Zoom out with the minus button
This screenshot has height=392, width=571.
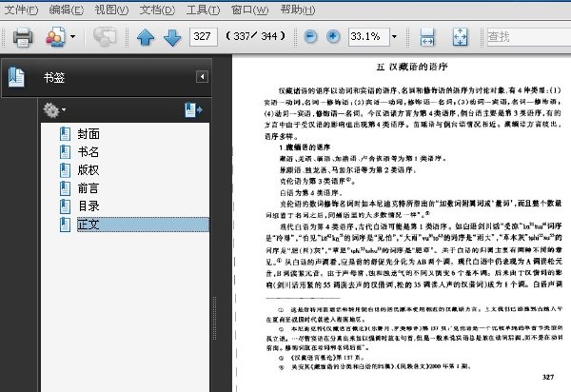tap(310, 36)
